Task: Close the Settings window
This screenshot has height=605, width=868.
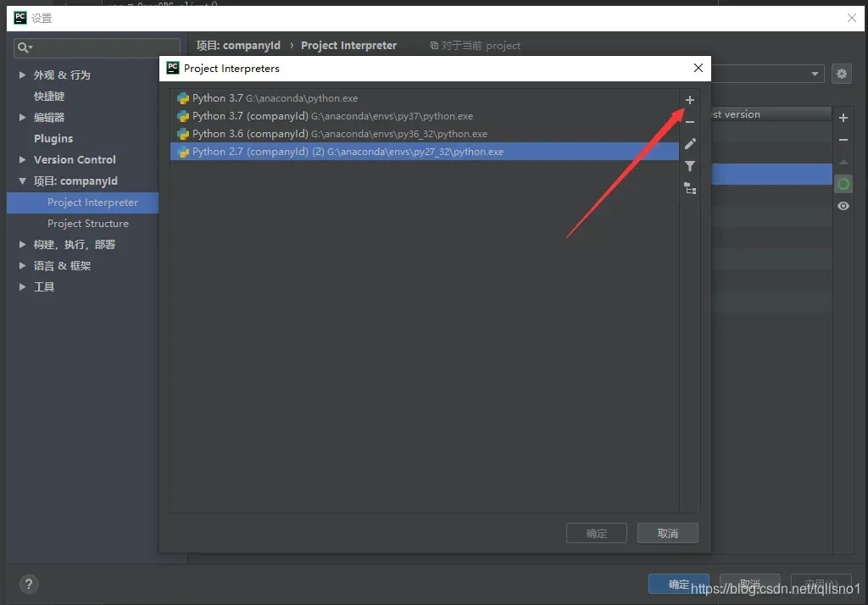Action: coord(851,19)
